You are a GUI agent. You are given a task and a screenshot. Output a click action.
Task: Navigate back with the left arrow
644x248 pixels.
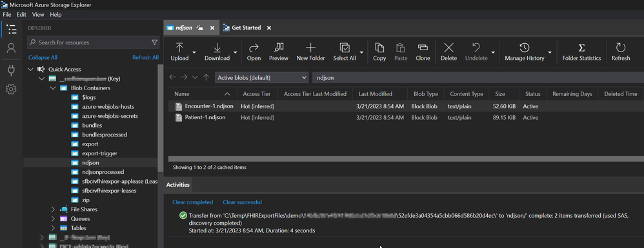coord(172,77)
